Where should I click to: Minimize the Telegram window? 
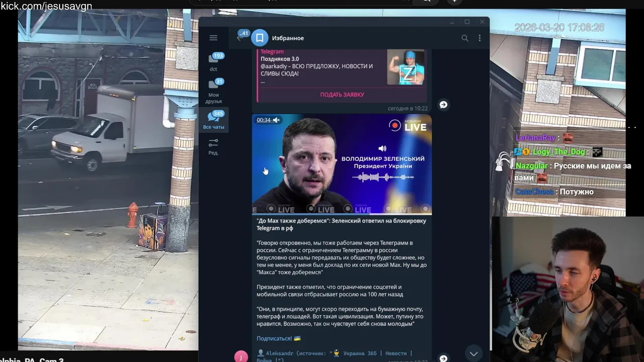coord(452,22)
